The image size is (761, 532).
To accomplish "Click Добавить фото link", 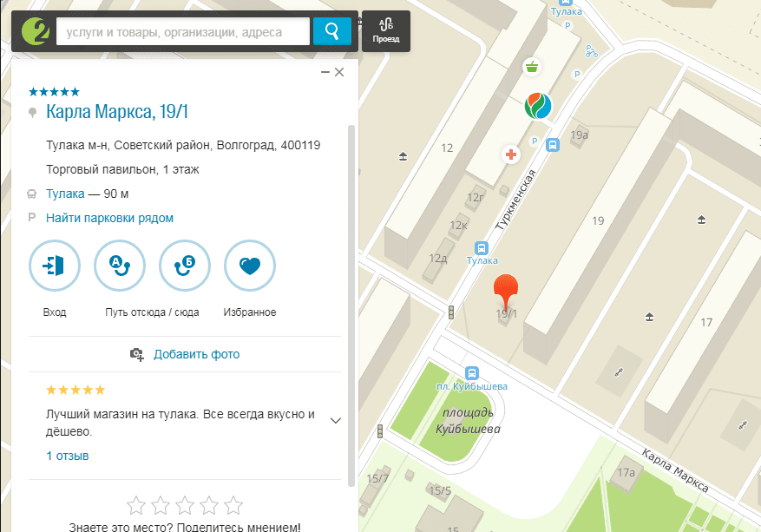I will pyautogui.click(x=196, y=354).
